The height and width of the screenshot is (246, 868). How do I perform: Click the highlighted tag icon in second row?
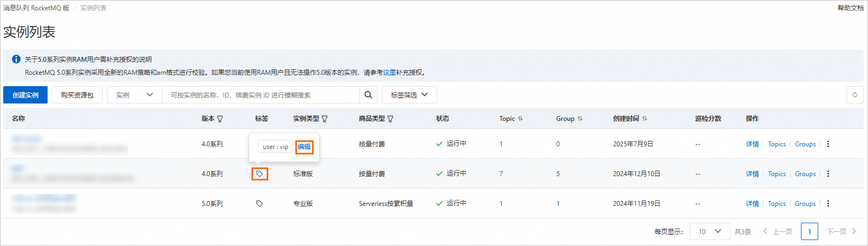pyautogui.click(x=260, y=174)
